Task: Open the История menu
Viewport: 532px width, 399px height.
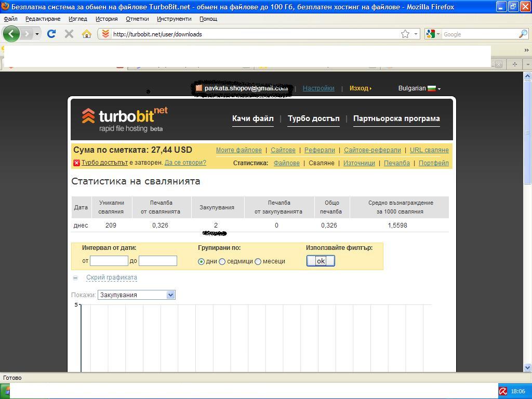Action: point(107,19)
